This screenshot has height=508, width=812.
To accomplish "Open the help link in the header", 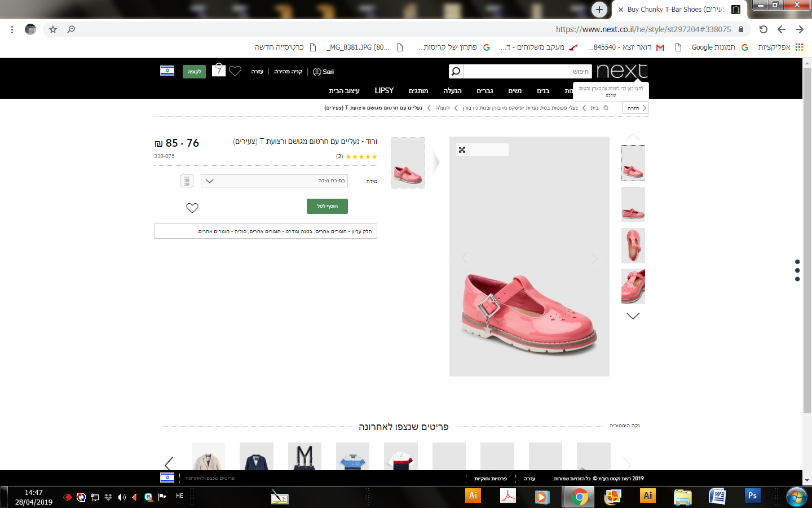I will [x=257, y=72].
